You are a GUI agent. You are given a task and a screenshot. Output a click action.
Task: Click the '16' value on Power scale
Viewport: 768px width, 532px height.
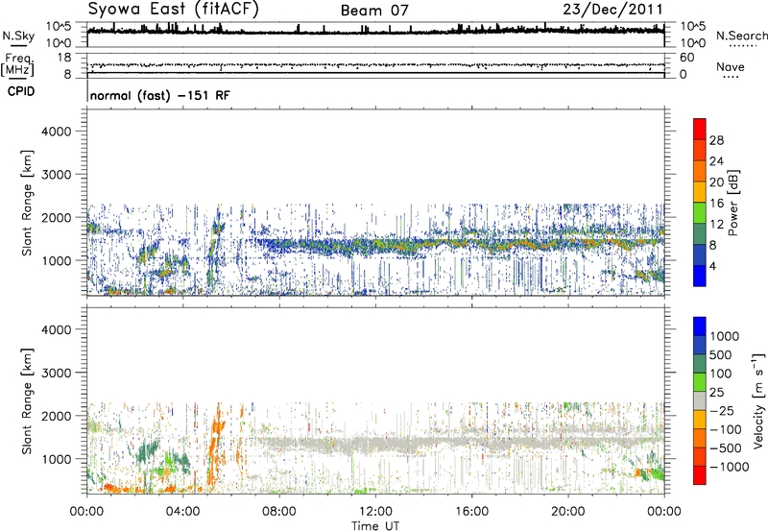click(x=716, y=204)
